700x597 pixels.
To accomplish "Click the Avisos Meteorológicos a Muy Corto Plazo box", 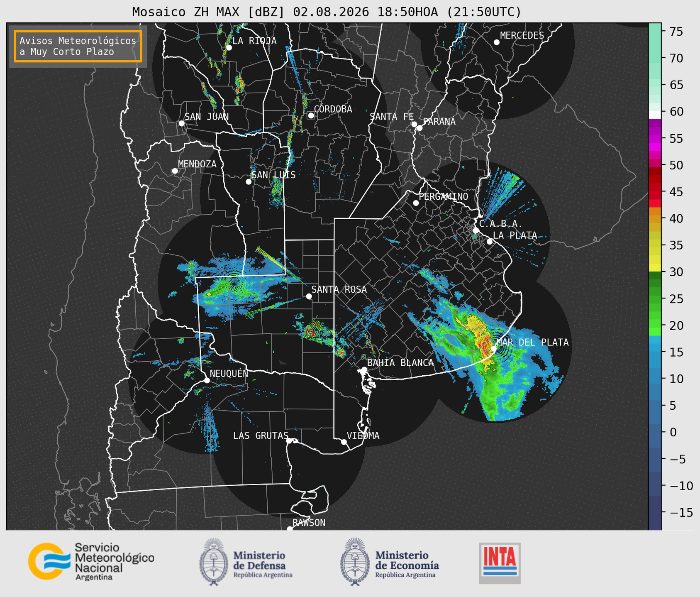I will pyautogui.click(x=78, y=46).
